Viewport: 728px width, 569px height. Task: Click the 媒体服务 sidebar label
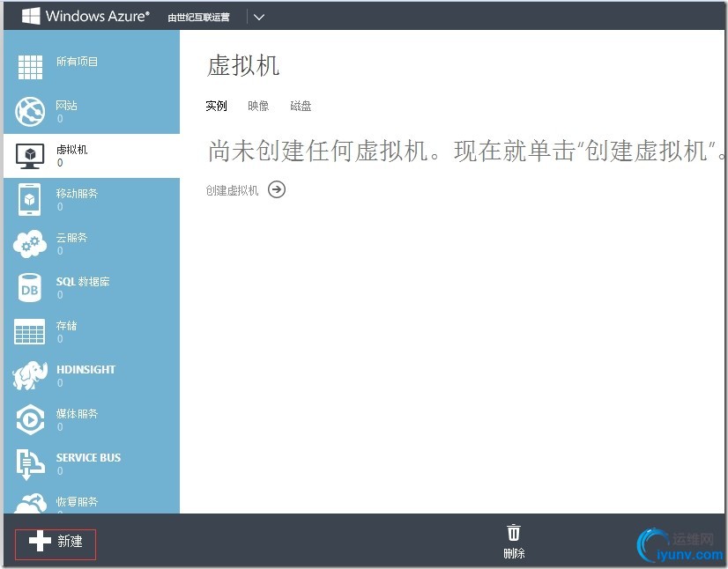(x=77, y=413)
